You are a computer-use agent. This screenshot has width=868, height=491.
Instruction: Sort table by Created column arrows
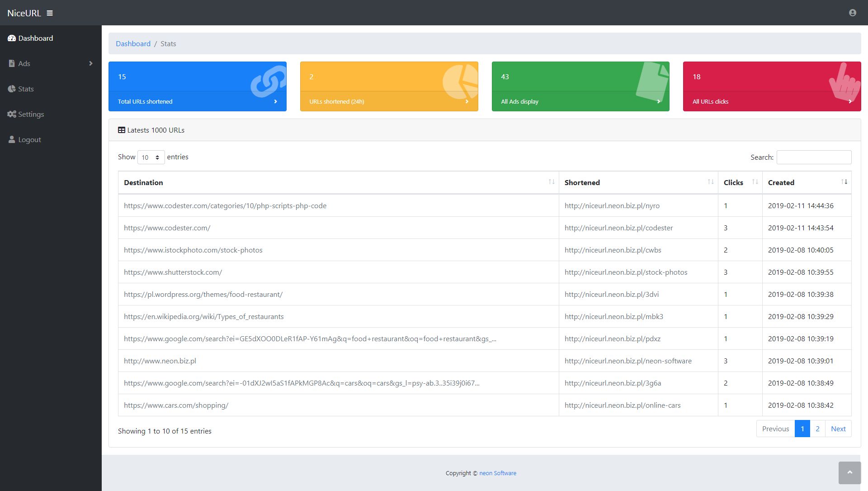click(x=844, y=182)
